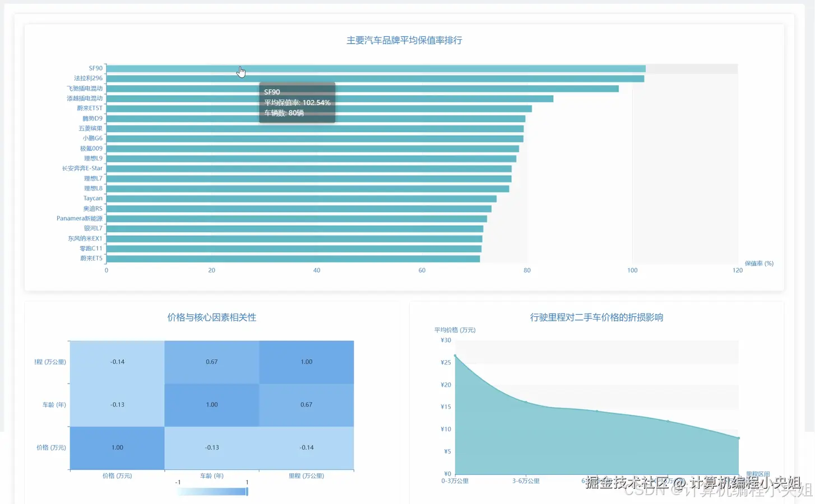Click the last data point of the area chart
Image resolution: width=815 pixels, height=504 pixels.
pyautogui.click(x=738, y=438)
